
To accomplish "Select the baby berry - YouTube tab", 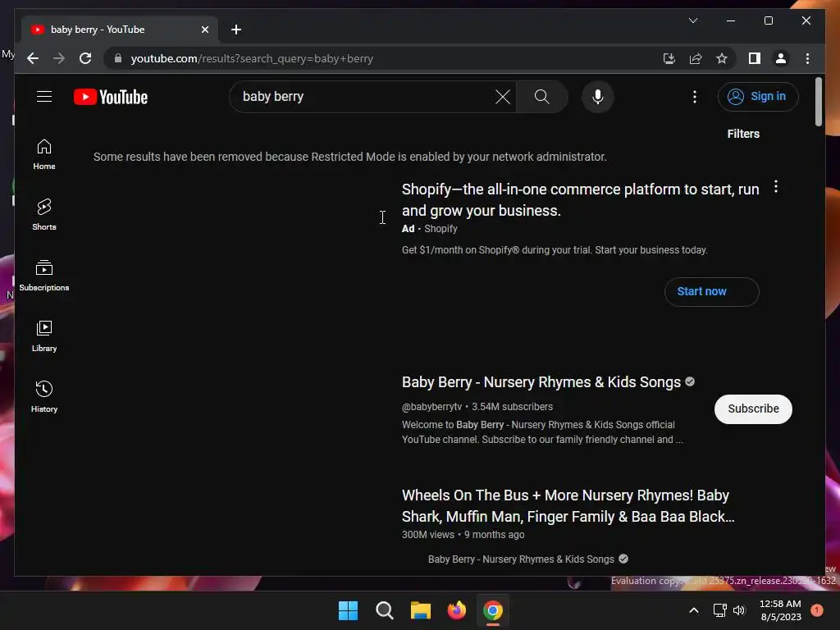I will (120, 30).
